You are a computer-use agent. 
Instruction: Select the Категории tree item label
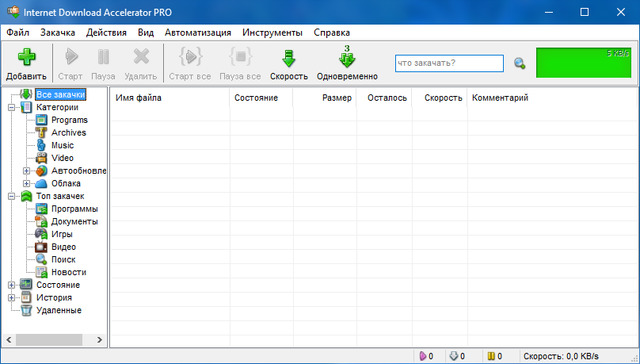coord(57,107)
